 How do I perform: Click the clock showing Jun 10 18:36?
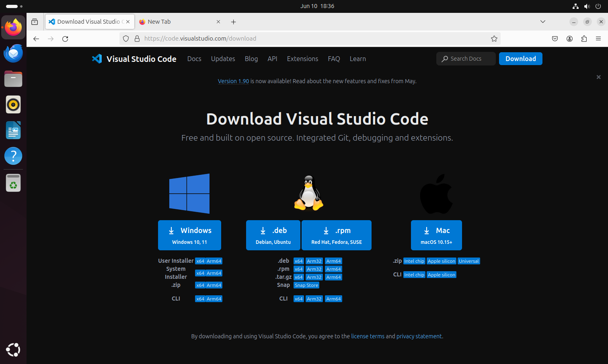click(317, 6)
